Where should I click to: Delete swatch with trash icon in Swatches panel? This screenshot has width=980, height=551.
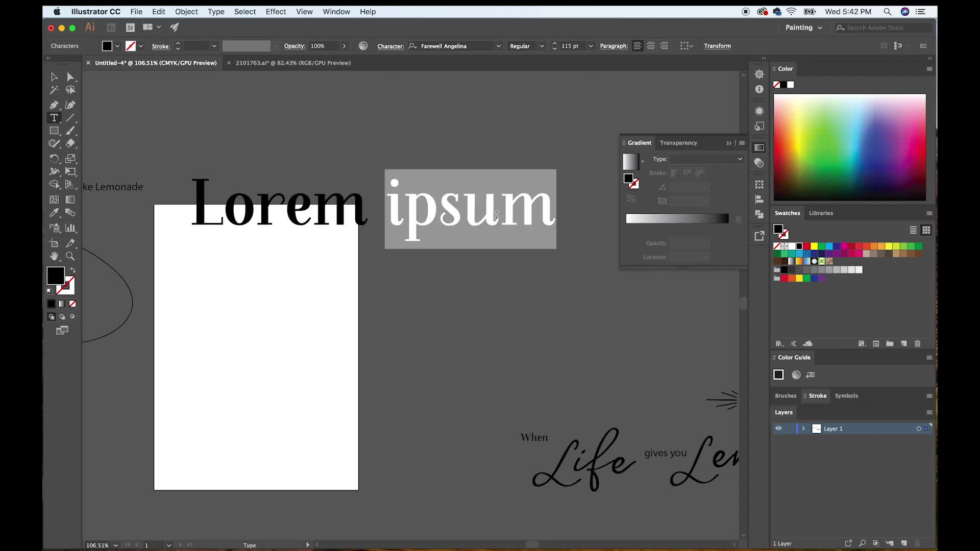click(x=917, y=344)
